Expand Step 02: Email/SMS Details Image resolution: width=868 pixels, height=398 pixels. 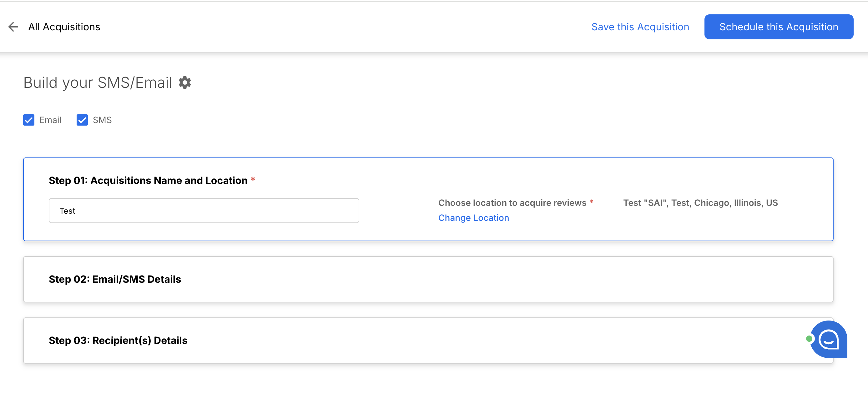tap(115, 279)
